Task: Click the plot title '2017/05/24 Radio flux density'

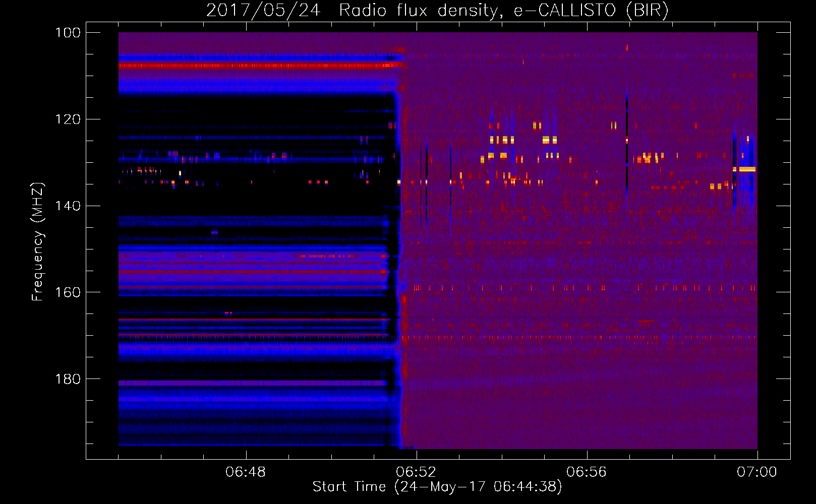Action: click(x=437, y=10)
